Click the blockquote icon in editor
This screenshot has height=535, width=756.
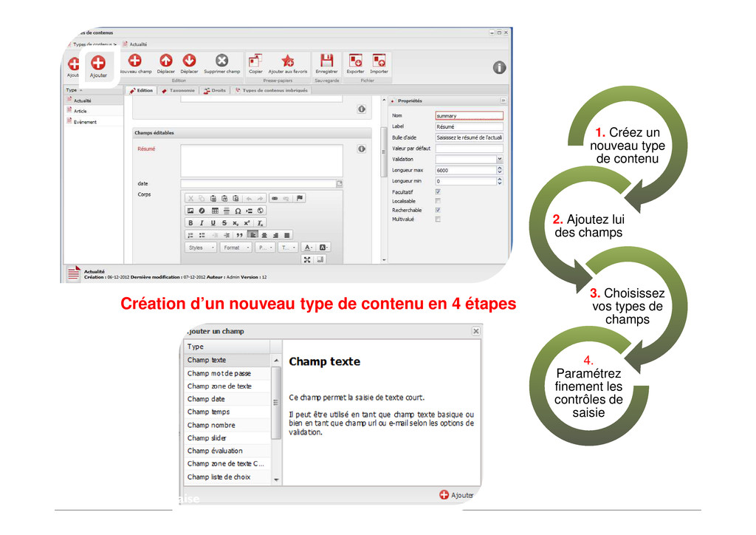pyautogui.click(x=239, y=235)
